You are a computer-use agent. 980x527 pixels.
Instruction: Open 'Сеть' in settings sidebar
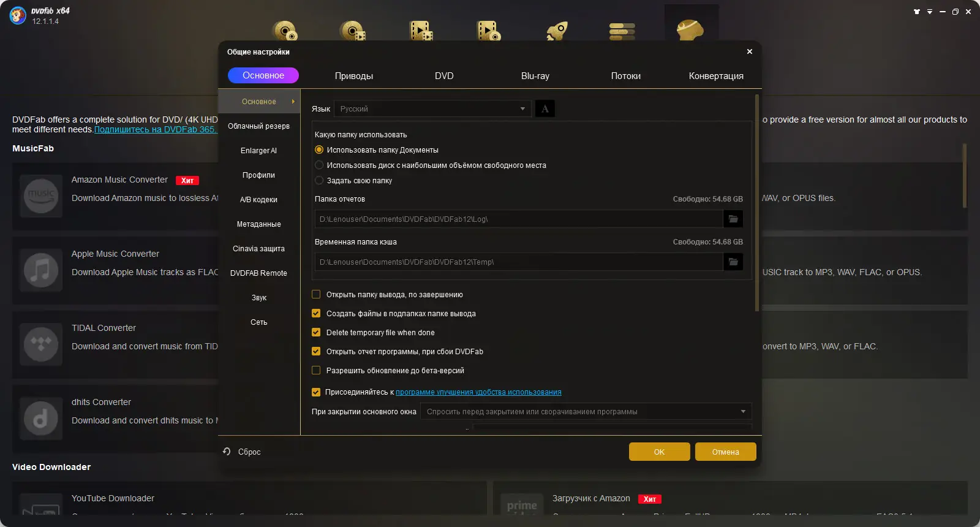[x=259, y=322]
